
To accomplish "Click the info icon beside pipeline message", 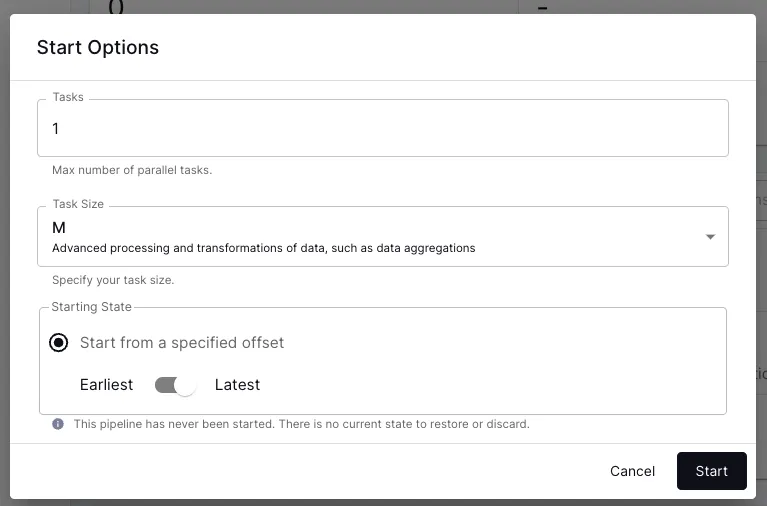I will pos(58,424).
